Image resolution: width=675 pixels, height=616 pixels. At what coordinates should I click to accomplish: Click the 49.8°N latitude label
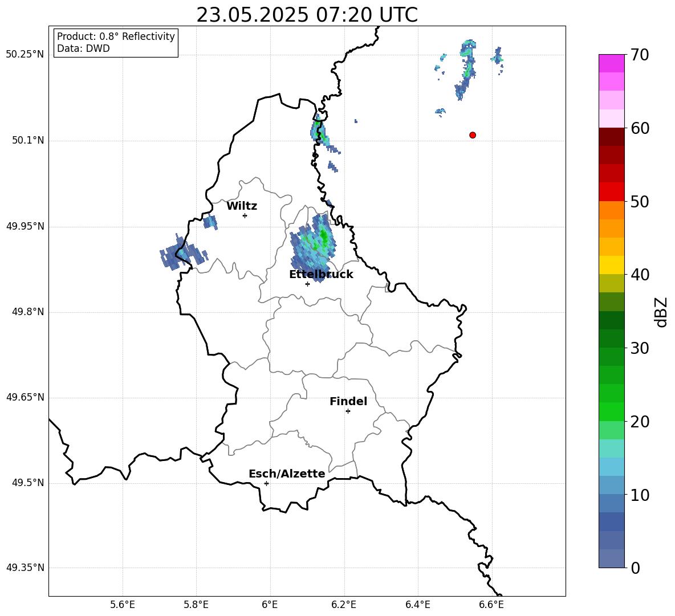[x=28, y=312]
